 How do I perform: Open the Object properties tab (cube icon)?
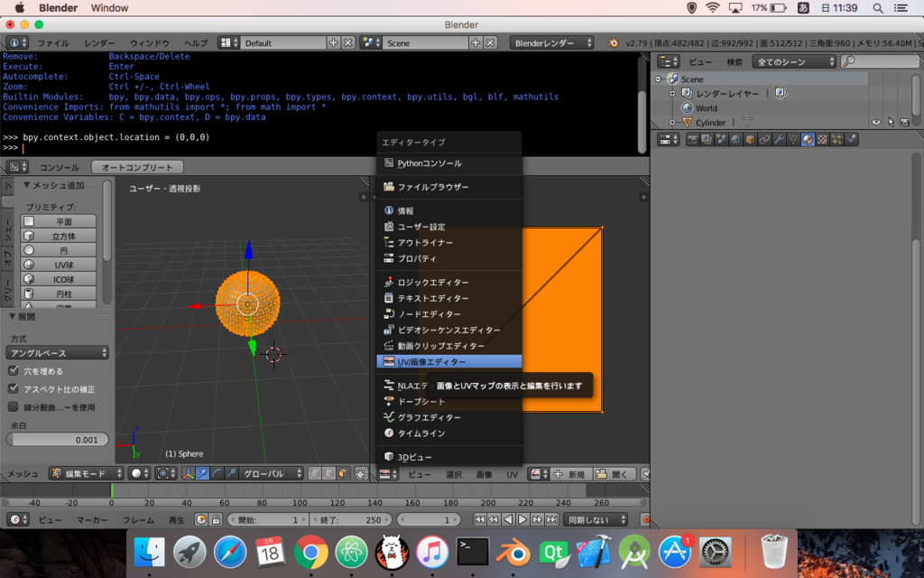pyautogui.click(x=750, y=139)
